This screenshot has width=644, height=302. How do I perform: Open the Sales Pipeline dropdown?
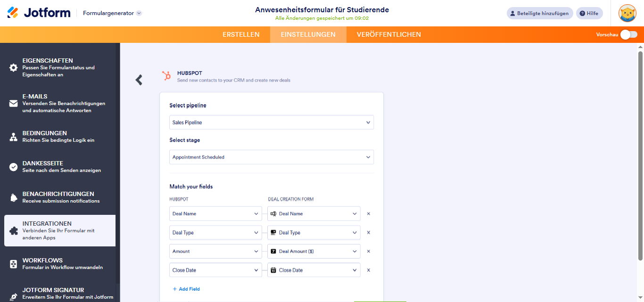[x=272, y=122]
